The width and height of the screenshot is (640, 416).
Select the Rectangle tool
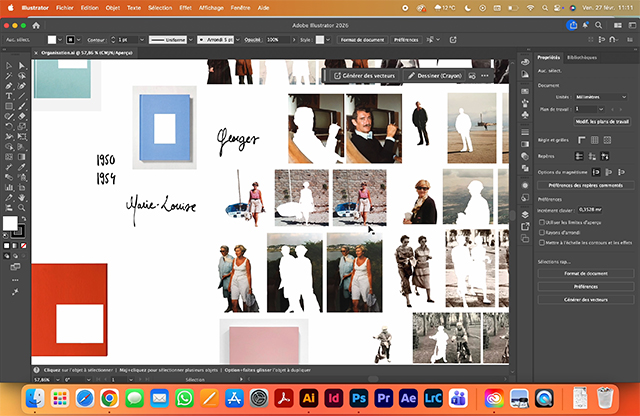[x=9, y=106]
